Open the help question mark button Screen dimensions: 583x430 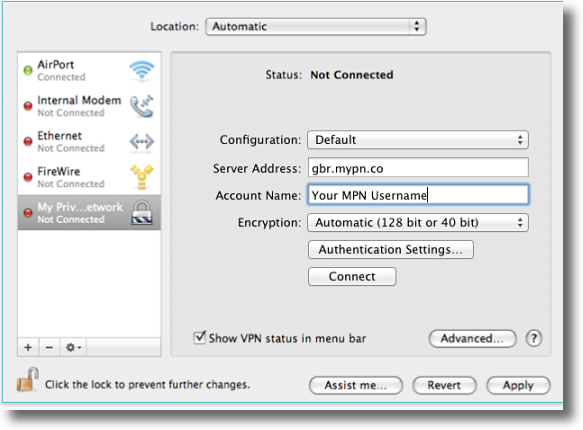[534, 338]
